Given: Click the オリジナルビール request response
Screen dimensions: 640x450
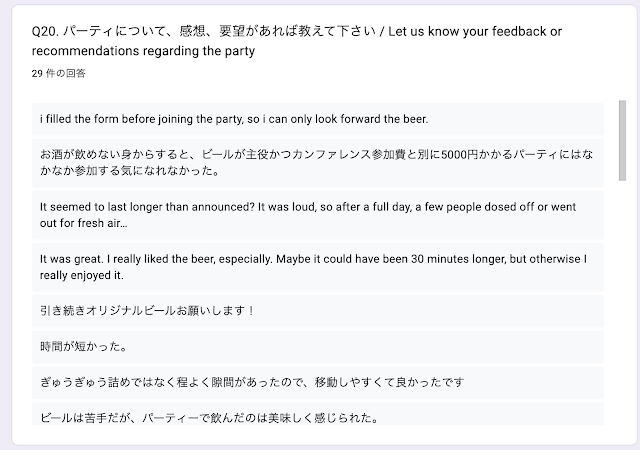Looking at the screenshot, I should (x=147, y=310).
